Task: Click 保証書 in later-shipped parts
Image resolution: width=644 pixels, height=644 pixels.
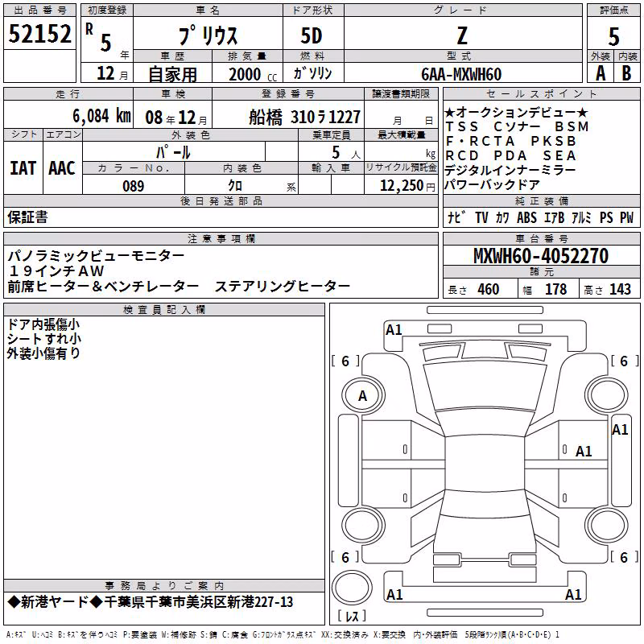Action: click(27, 217)
